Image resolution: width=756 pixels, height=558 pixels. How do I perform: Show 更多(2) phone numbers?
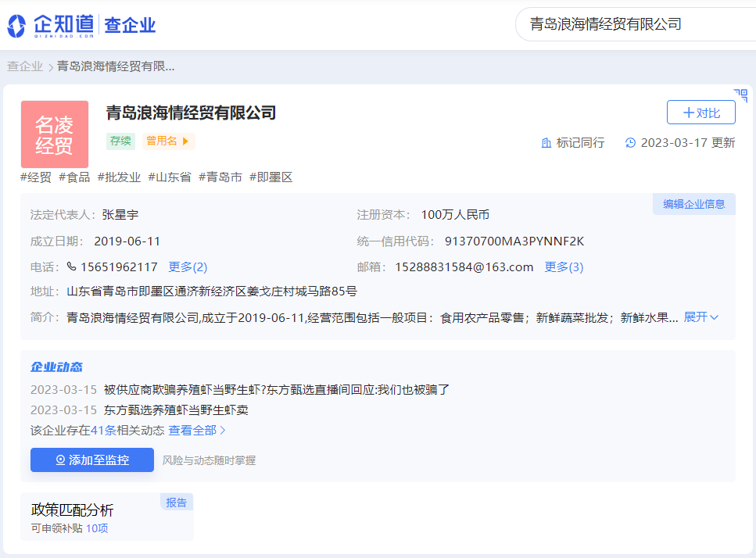(188, 267)
